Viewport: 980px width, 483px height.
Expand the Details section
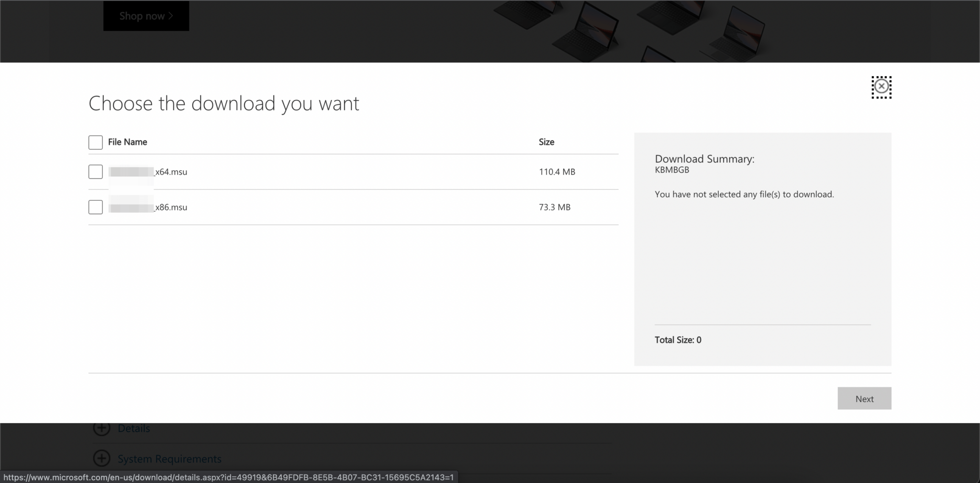133,428
